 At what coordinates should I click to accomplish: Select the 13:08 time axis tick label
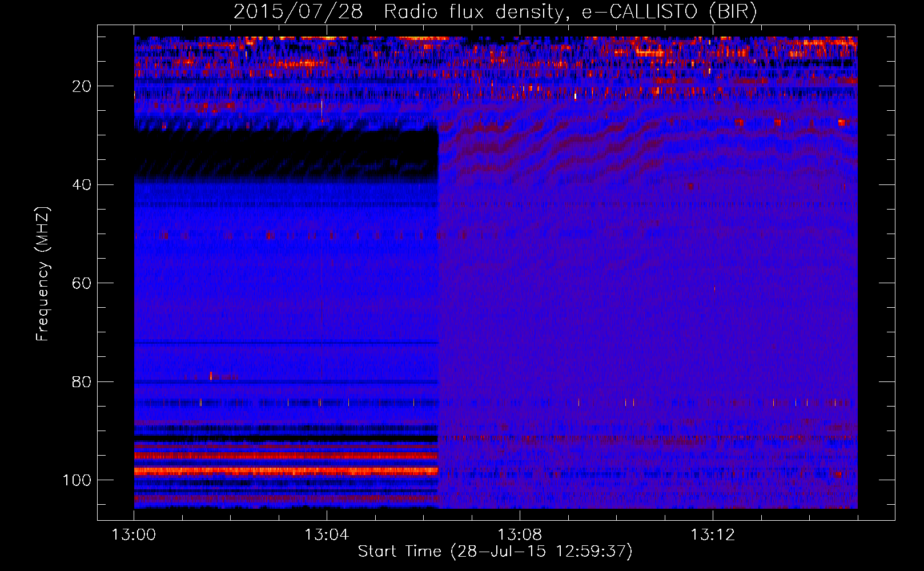tap(520, 535)
